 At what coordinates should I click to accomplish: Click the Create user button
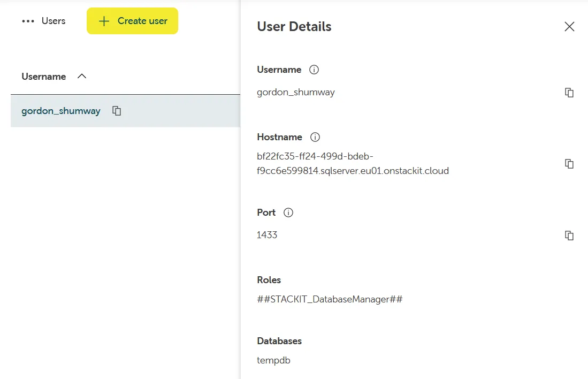(132, 21)
